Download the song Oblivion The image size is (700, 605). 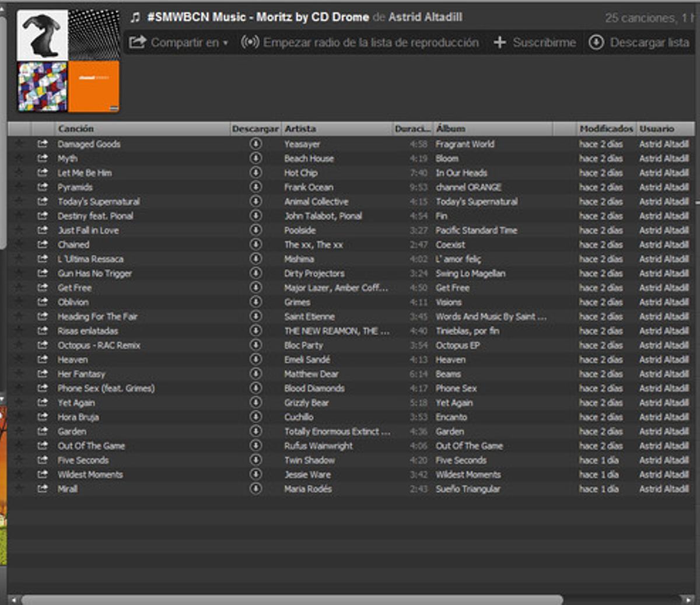click(x=256, y=302)
